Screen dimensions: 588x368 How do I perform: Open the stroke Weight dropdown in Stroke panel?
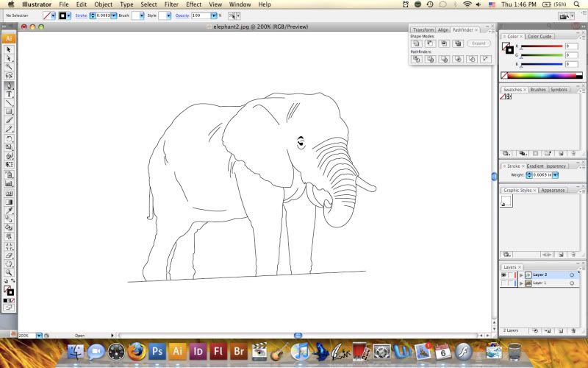pyautogui.click(x=555, y=174)
